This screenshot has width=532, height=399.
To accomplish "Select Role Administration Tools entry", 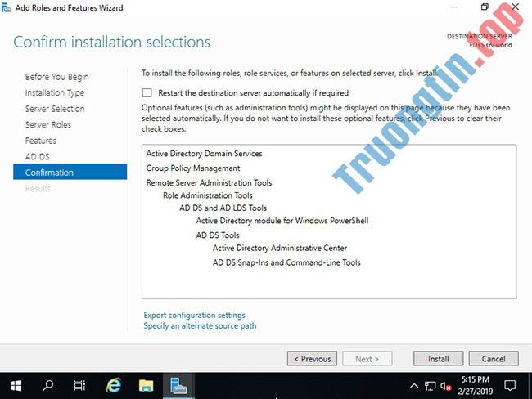I will tap(208, 195).
